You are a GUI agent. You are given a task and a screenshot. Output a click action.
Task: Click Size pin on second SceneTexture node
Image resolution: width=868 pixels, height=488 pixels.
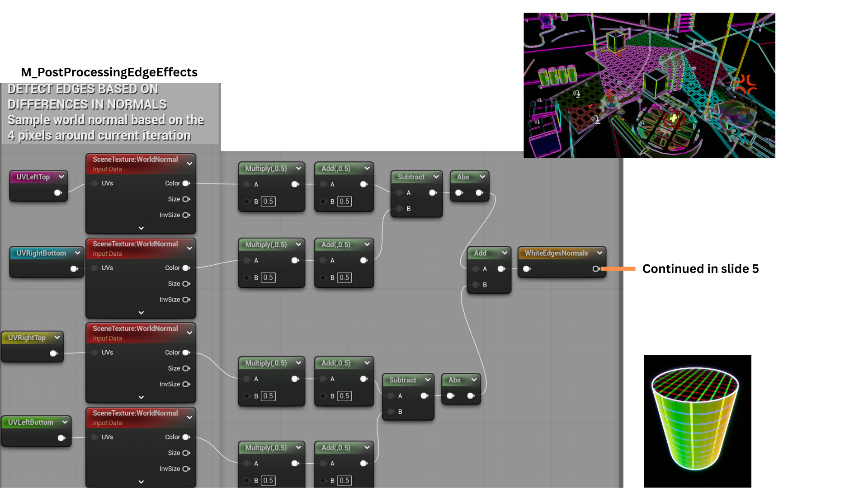pos(186,284)
